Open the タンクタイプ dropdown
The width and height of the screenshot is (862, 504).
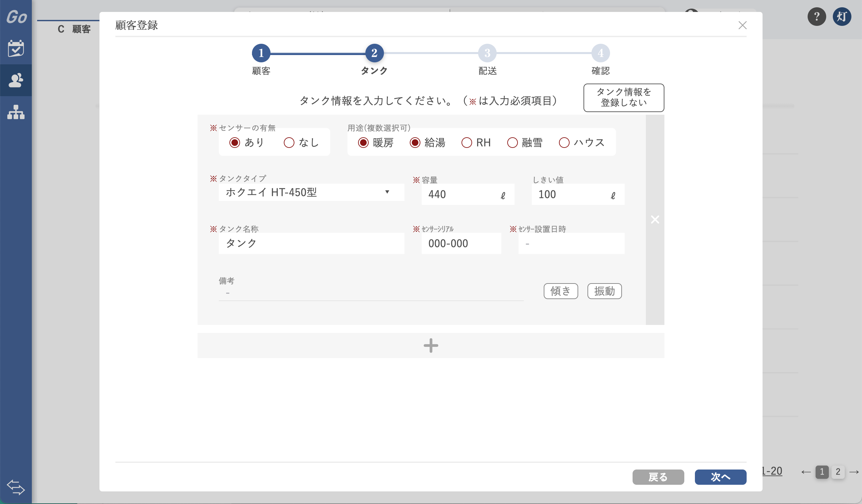(311, 192)
